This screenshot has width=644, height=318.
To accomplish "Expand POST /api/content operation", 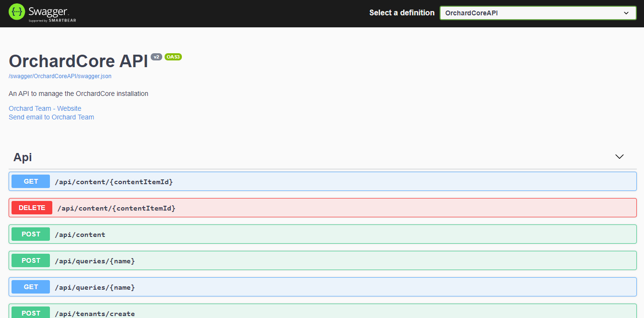I will pyautogui.click(x=322, y=235).
